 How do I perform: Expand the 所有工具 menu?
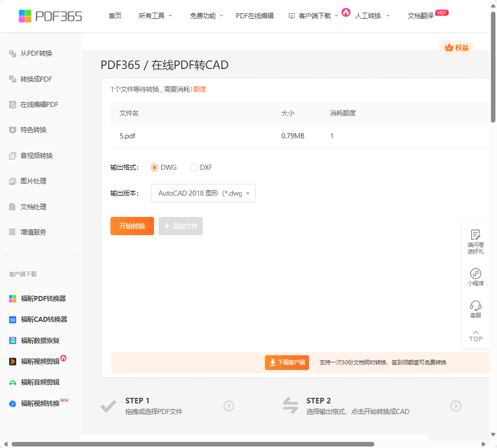(x=156, y=16)
